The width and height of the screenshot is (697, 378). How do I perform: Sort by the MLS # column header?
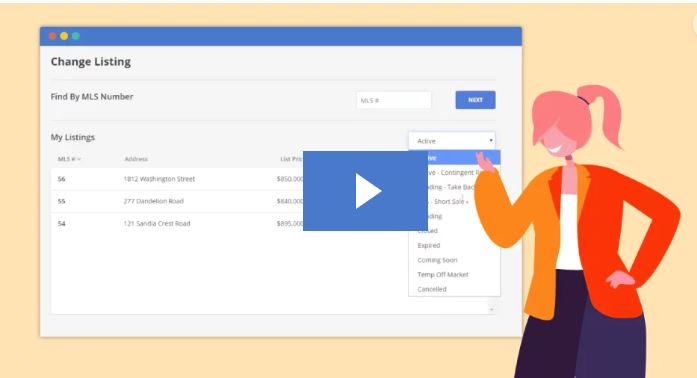(x=69, y=159)
